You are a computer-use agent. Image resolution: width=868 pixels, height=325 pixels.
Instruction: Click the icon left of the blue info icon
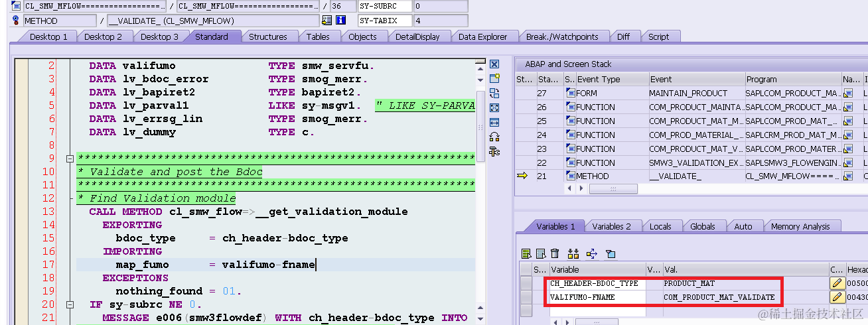[x=327, y=21]
